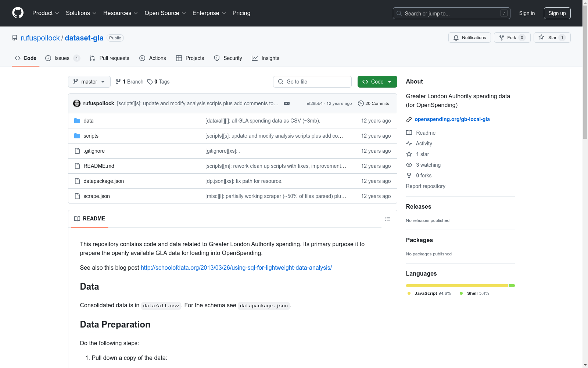Click the scrape.json file name
The height and width of the screenshot is (368, 588).
point(97,196)
